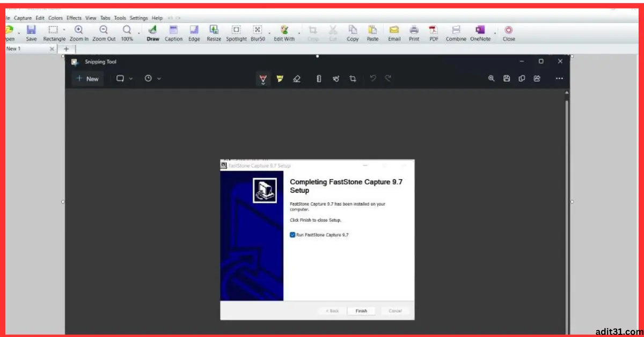
Task: Click the Caption toolbar icon
Action: pyautogui.click(x=173, y=30)
